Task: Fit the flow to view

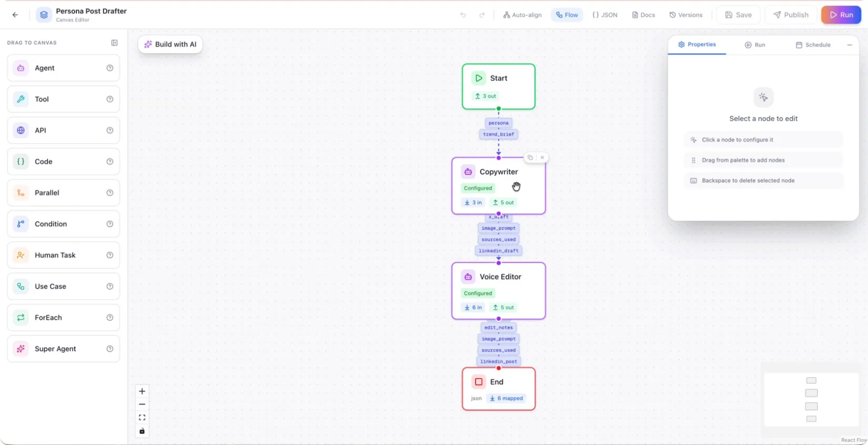Action: (x=142, y=418)
